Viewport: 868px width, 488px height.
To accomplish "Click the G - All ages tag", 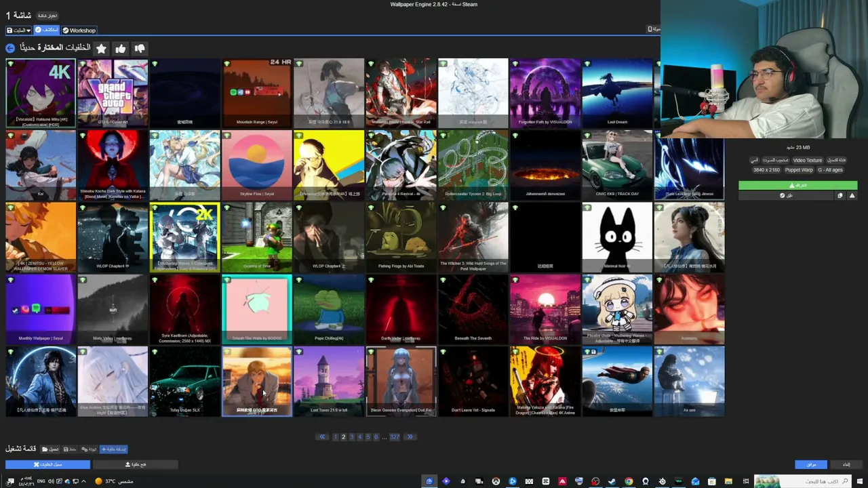I will pos(830,170).
